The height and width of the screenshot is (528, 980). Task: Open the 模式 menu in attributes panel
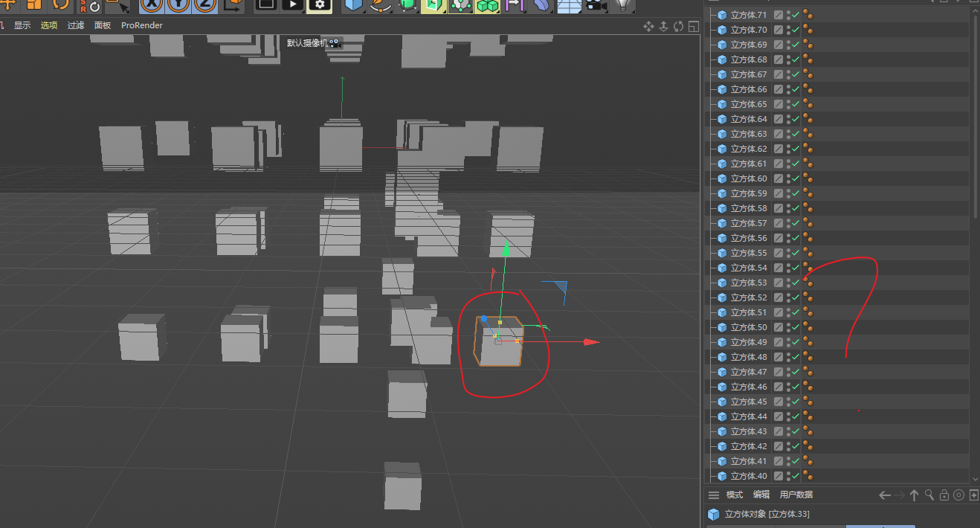pos(735,495)
